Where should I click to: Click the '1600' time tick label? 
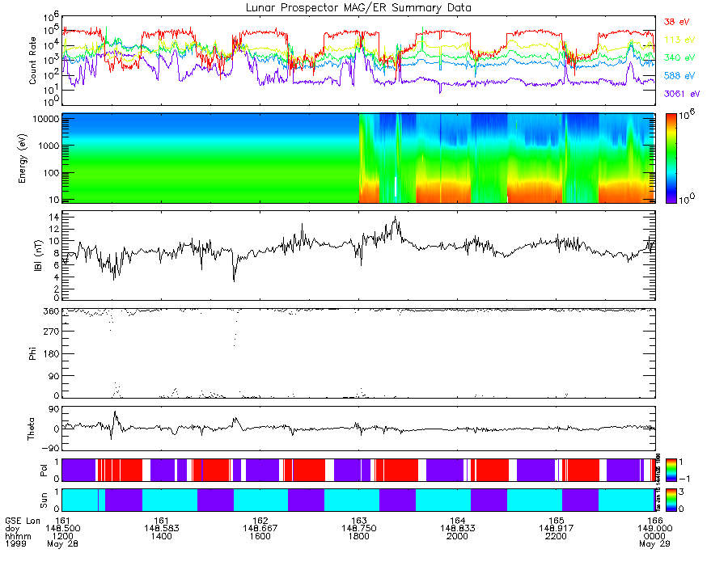(260, 536)
